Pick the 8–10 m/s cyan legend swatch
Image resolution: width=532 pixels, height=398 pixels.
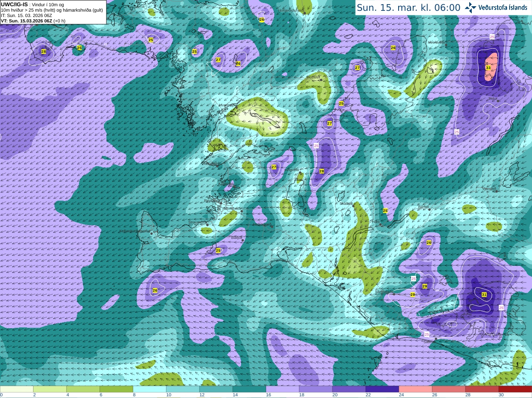tap(150, 389)
